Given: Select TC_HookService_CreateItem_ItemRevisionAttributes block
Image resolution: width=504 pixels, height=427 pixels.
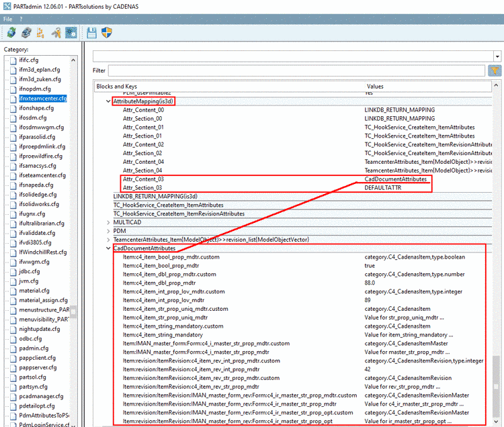Looking at the screenshot, I should point(179,213).
